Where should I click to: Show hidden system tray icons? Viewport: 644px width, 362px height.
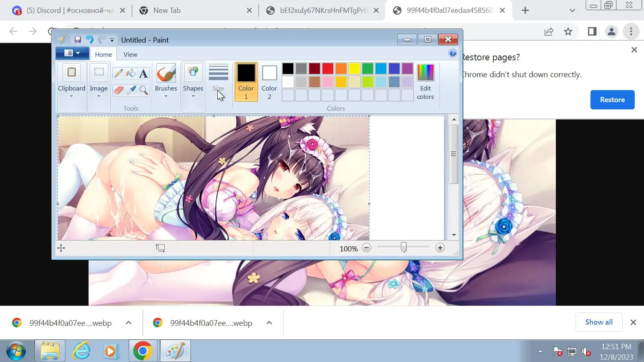[540, 352]
